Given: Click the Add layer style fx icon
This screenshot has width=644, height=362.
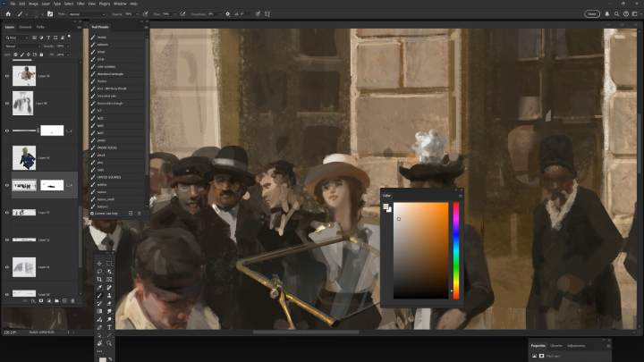Looking at the screenshot, I should pyautogui.click(x=33, y=301).
